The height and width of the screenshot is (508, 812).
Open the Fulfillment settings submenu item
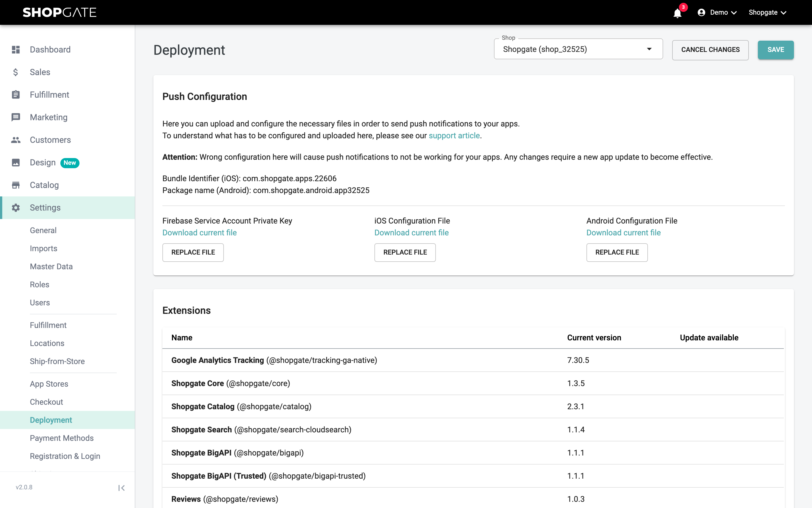(48, 325)
